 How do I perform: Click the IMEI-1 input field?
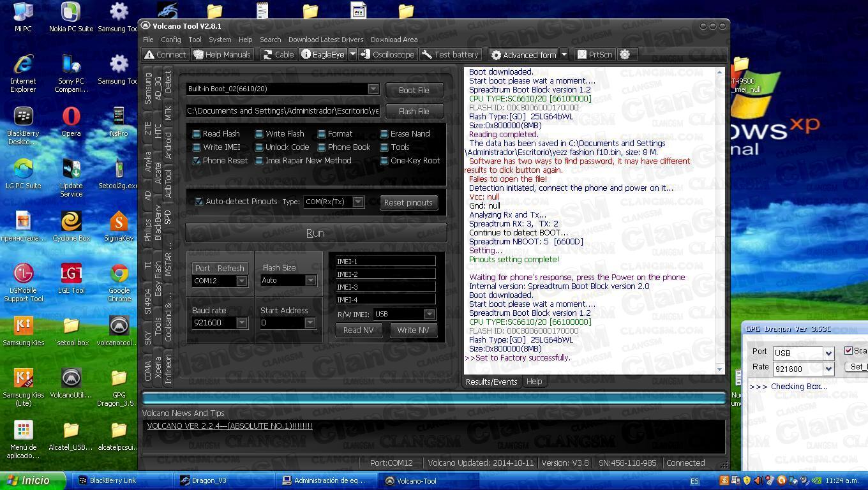(x=385, y=261)
